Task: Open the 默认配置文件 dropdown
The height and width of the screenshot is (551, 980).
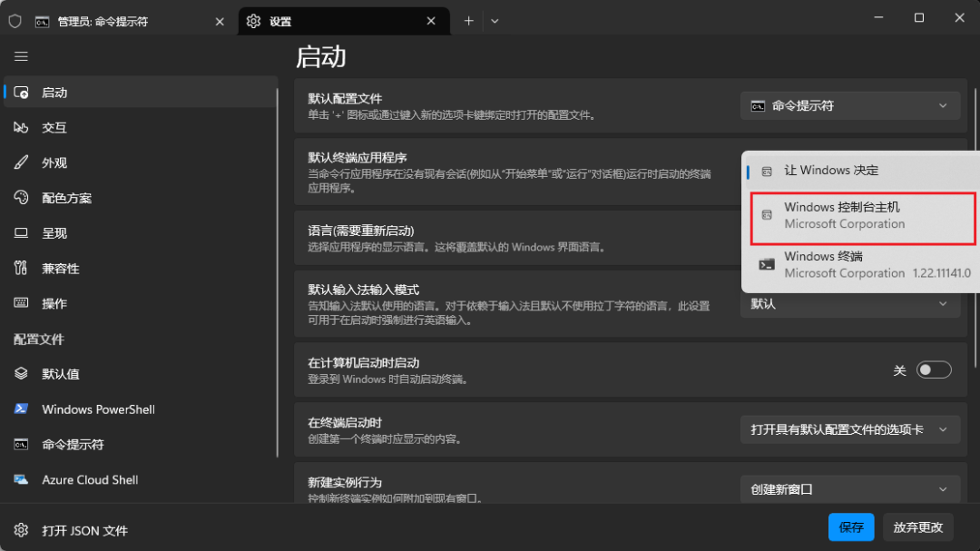Action: [x=849, y=105]
